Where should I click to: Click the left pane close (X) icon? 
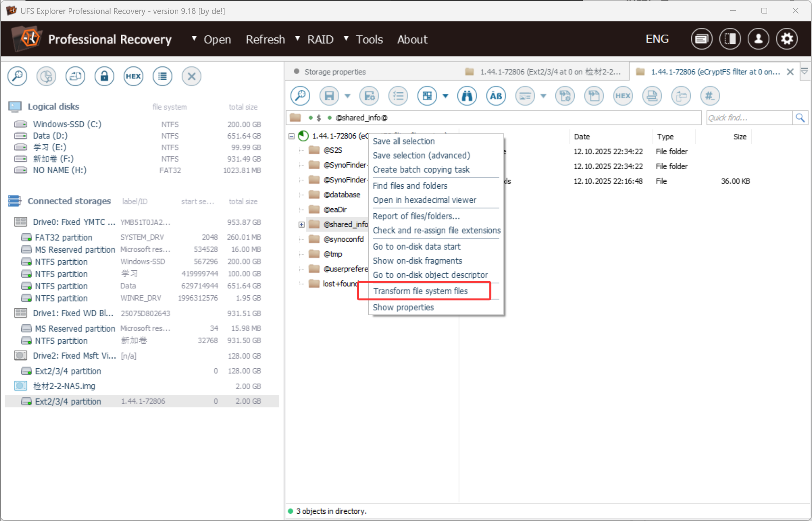tap(191, 76)
